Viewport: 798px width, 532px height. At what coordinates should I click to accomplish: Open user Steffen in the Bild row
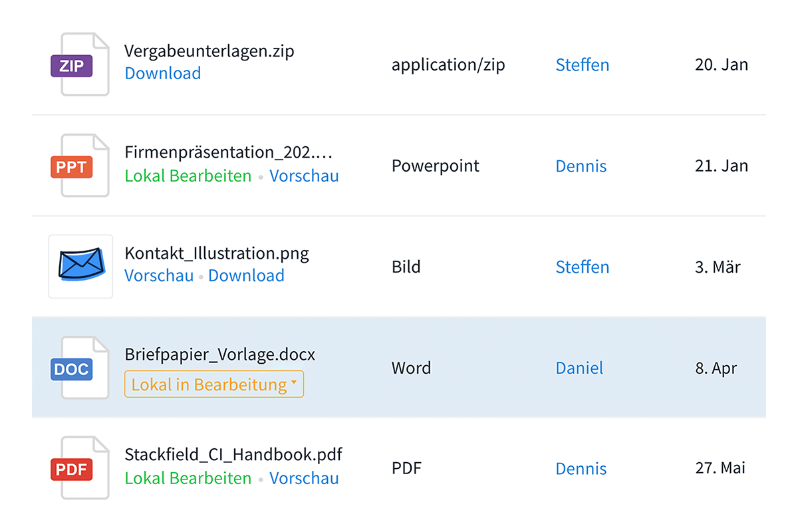pyautogui.click(x=583, y=267)
